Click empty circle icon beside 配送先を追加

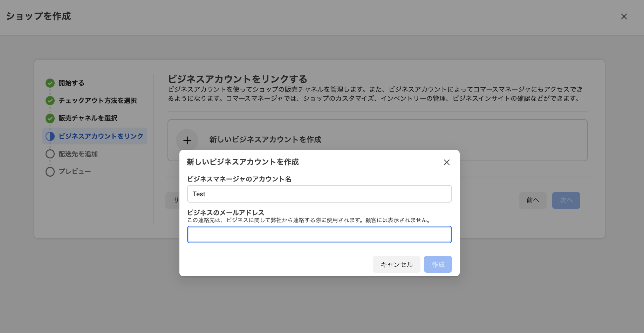[50, 154]
